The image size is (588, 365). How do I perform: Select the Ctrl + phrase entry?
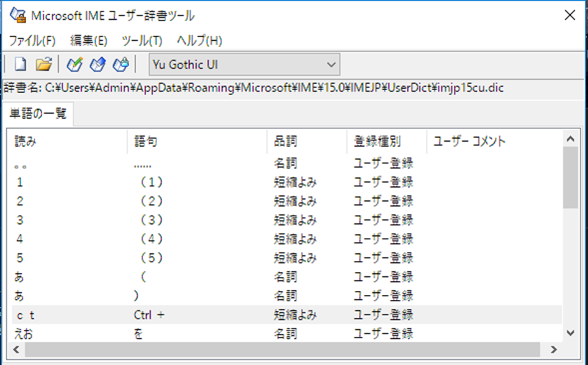(287, 315)
